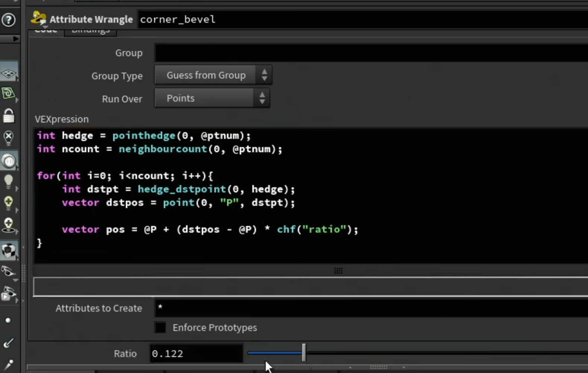Toggle the point normals stick icon
This screenshot has width=588, height=373.
[8, 343]
